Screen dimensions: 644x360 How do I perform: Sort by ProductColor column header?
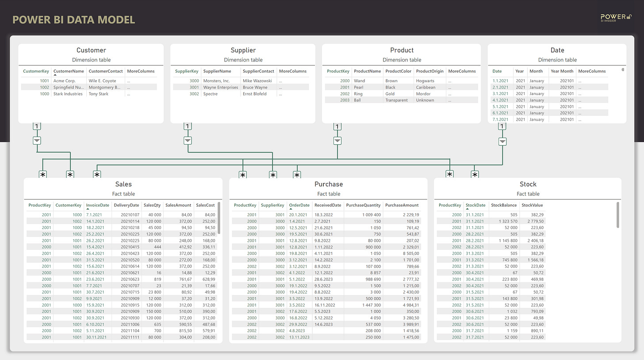point(398,71)
